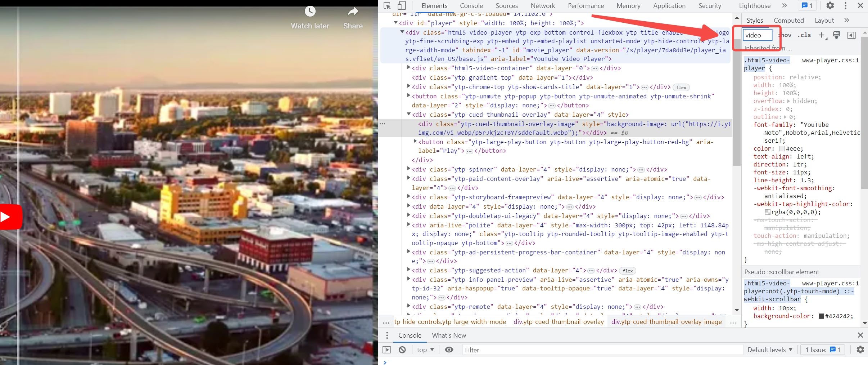This screenshot has height=365, width=868.
Task: Toggle the .cls element classes button
Action: 804,35
